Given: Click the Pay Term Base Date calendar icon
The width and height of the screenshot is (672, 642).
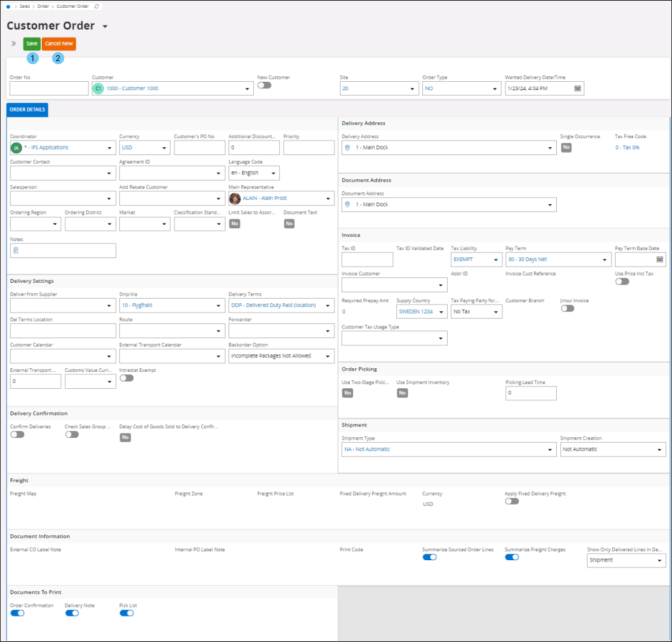Looking at the screenshot, I should (x=659, y=259).
